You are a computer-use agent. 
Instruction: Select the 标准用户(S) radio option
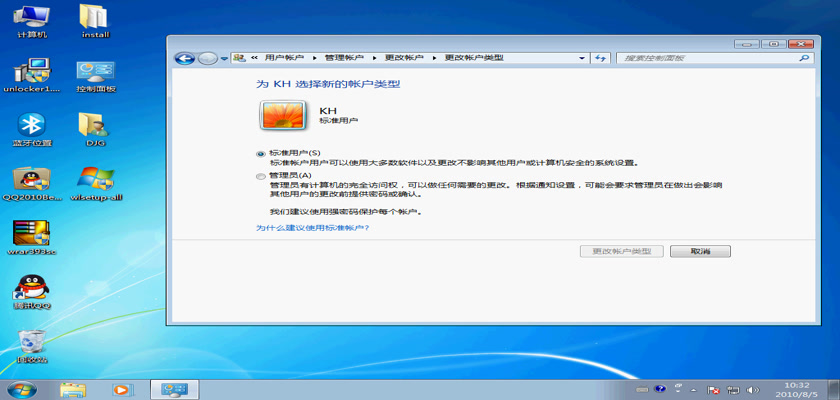(262, 153)
